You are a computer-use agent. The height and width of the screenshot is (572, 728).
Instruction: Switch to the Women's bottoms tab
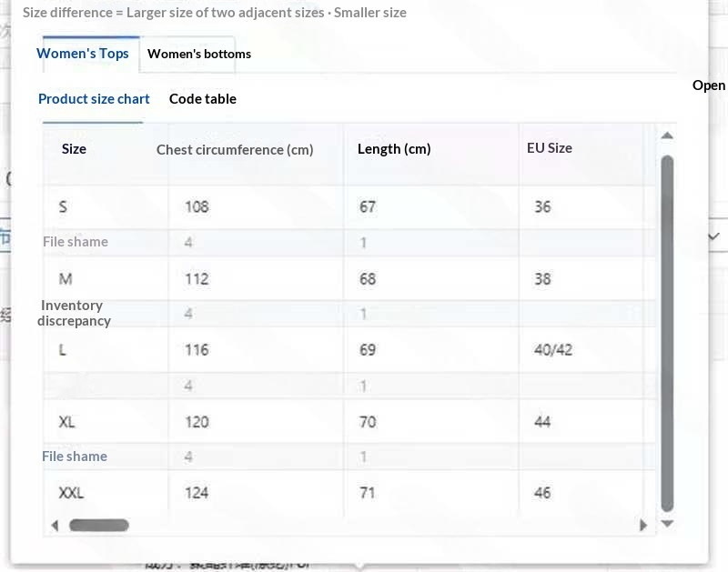199,54
